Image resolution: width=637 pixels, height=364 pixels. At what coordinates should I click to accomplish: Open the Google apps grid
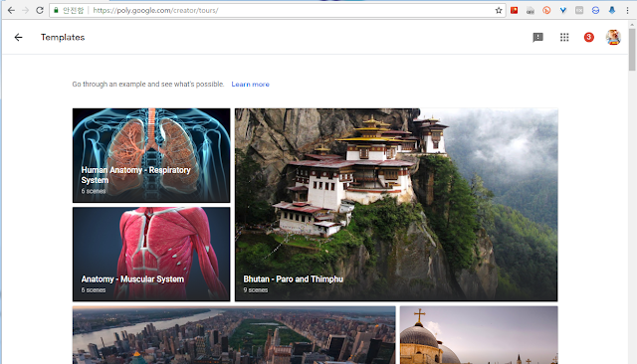pos(564,38)
